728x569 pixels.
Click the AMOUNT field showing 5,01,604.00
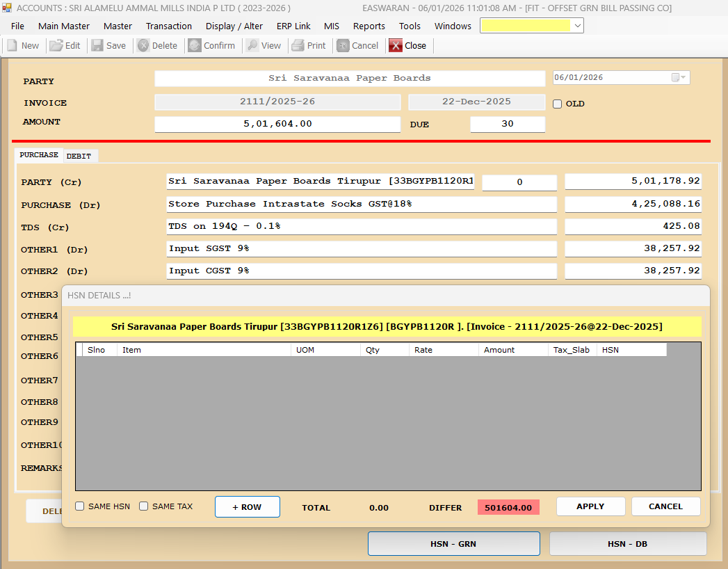[277, 124]
